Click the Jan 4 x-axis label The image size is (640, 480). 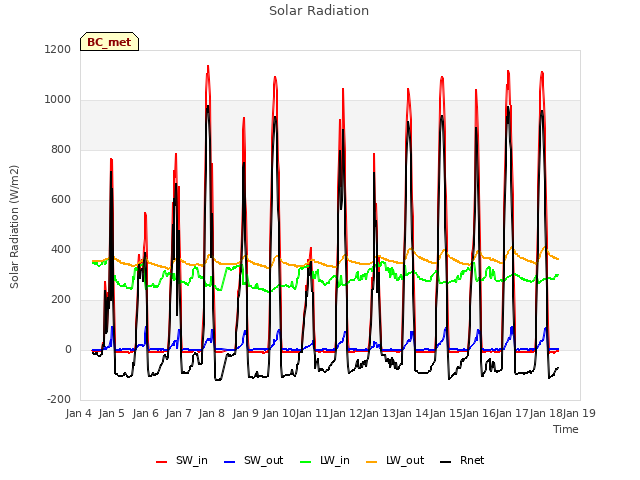click(79, 413)
